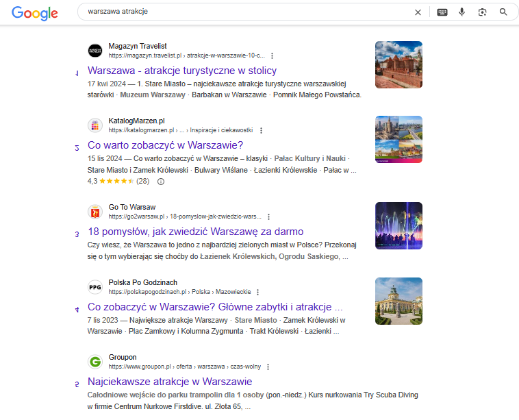This screenshot has height=420, width=519.
Task: Open more options for the Magazyn Travelist result
Action: coord(272,55)
